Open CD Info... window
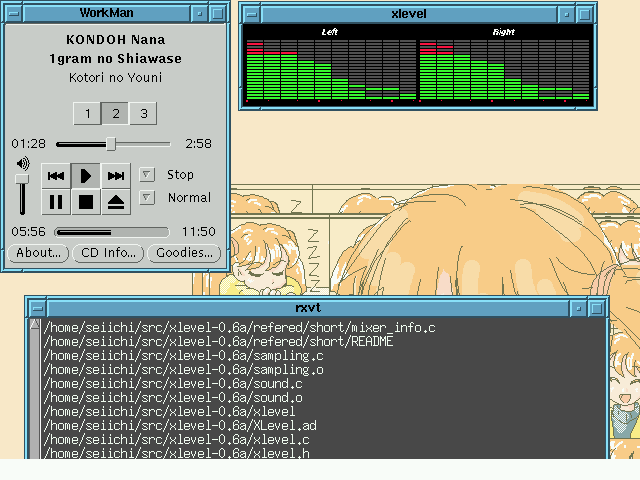The image size is (640, 480). [108, 253]
